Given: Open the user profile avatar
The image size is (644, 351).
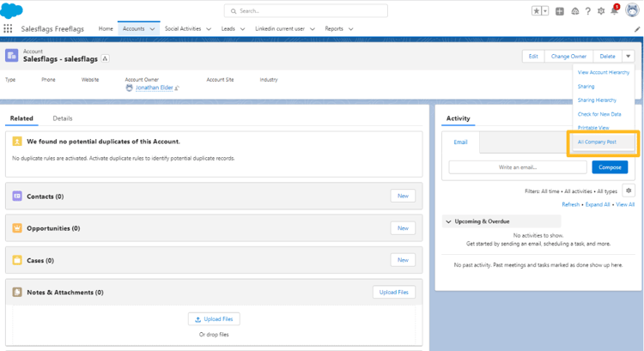Looking at the screenshot, I should point(632,10).
